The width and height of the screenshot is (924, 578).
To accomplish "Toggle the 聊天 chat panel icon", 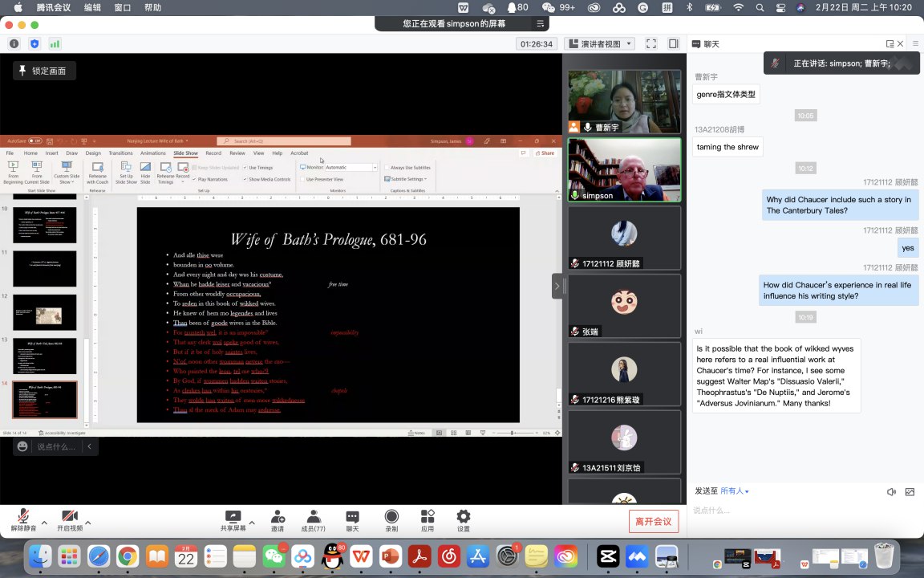I will tap(352, 519).
